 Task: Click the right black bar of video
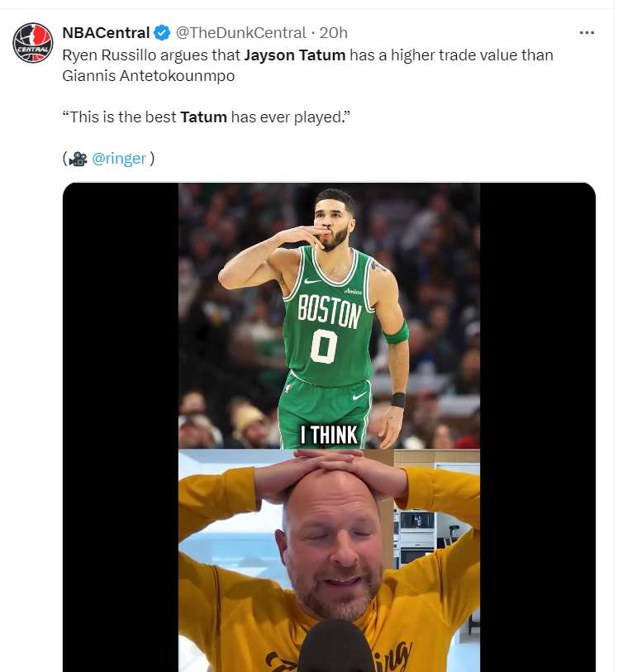point(537,413)
